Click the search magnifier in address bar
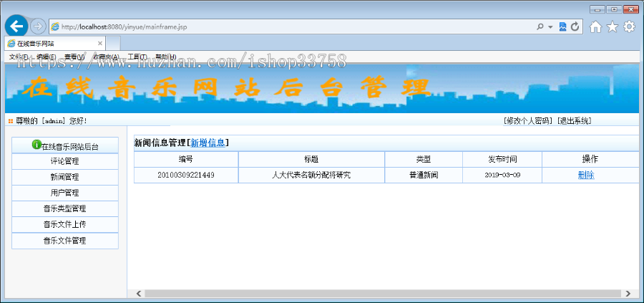 pos(540,27)
